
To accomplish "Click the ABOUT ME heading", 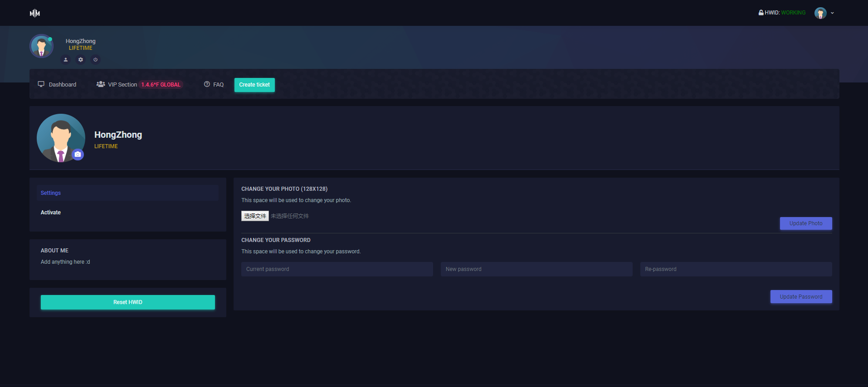I will point(54,251).
